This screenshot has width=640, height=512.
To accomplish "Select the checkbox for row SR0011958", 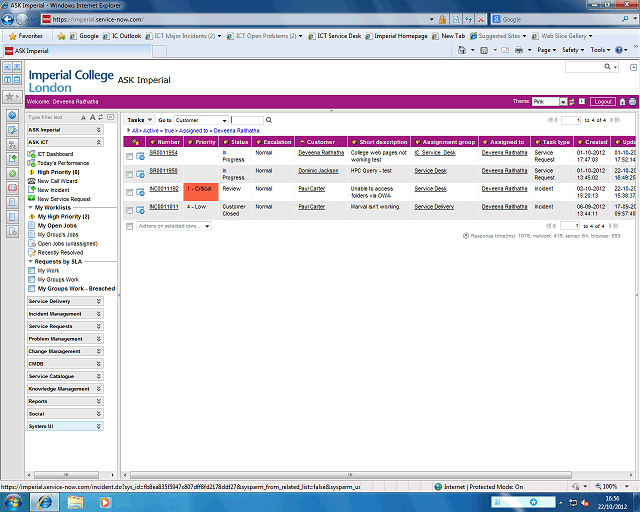I will point(130,173).
